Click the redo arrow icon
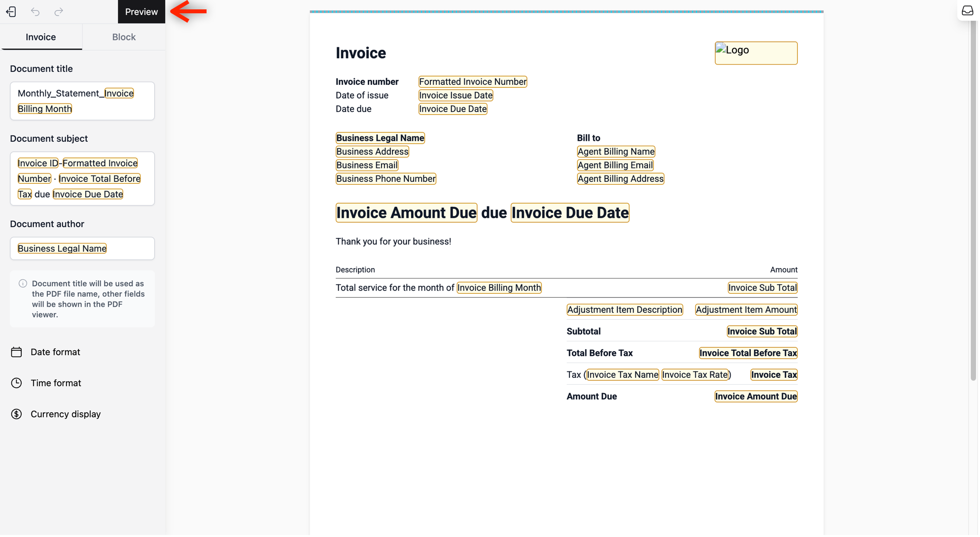Screen dimensions: 980x537 pos(59,11)
